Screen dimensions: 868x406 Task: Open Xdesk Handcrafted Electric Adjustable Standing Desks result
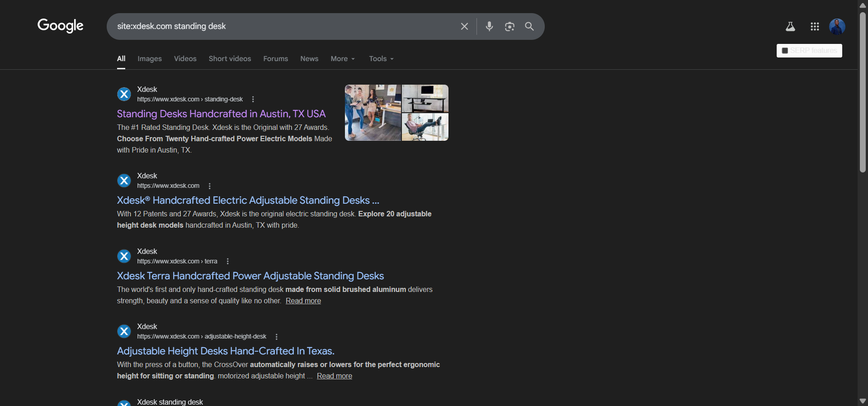[x=248, y=200]
